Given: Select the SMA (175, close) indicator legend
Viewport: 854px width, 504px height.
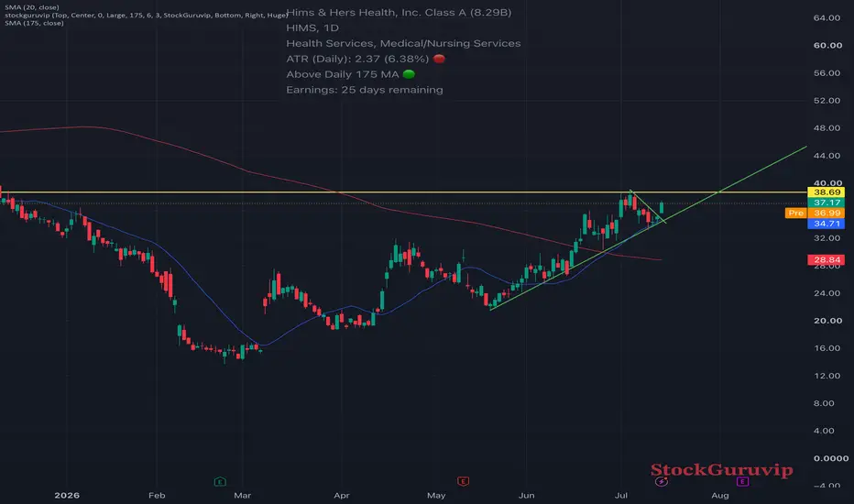Looking at the screenshot, I should (34, 23).
